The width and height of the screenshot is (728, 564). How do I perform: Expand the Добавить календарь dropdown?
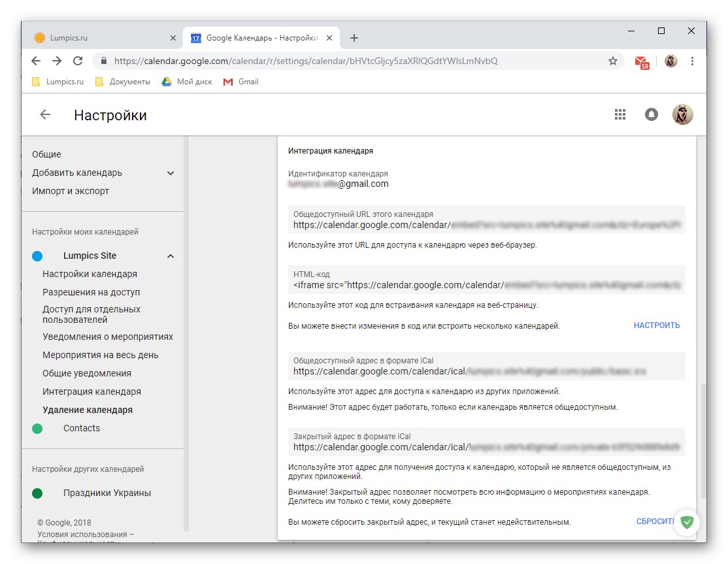click(171, 173)
